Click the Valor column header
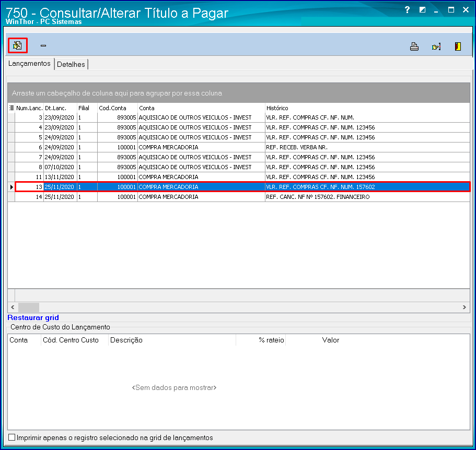This screenshot has height=450, width=476. pos(331,340)
